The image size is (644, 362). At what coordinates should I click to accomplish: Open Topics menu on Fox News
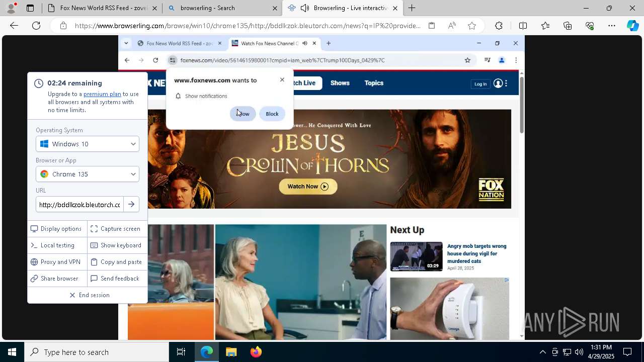click(x=374, y=83)
